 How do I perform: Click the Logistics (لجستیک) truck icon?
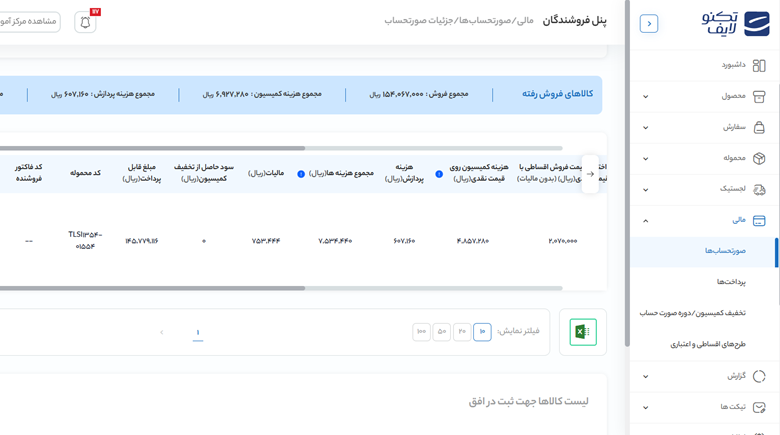click(x=759, y=189)
